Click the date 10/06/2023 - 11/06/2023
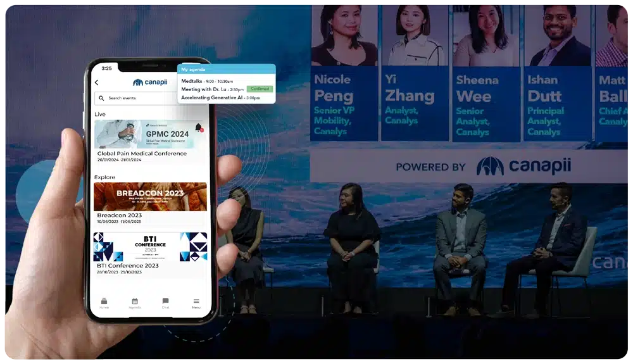The image size is (633, 364). point(119,222)
